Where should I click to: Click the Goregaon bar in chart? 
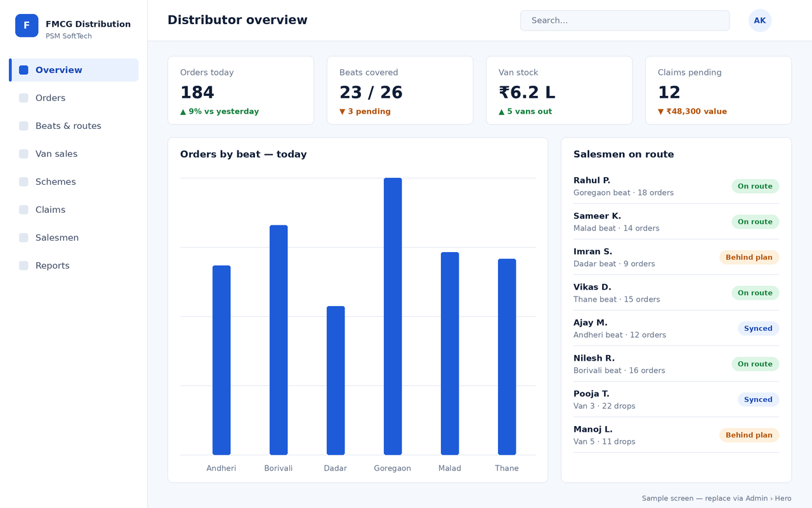click(x=393, y=316)
